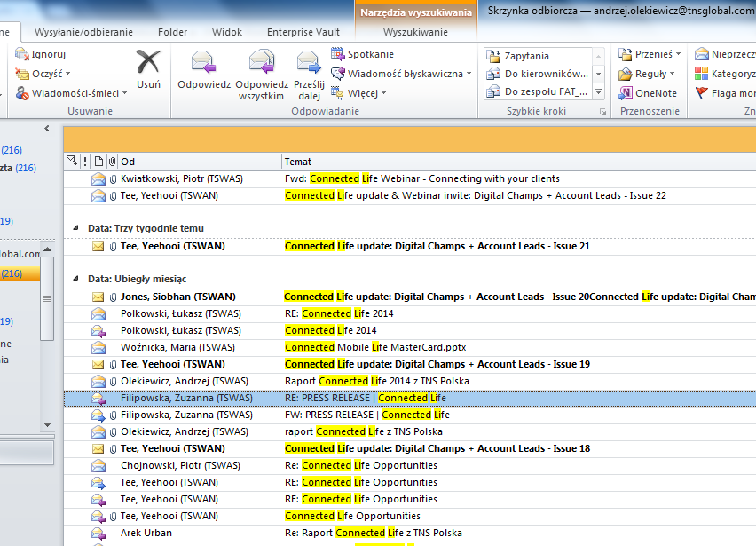
Task: Open Issue 22 email from Tee, Yeehooi
Action: pyautogui.click(x=410, y=196)
